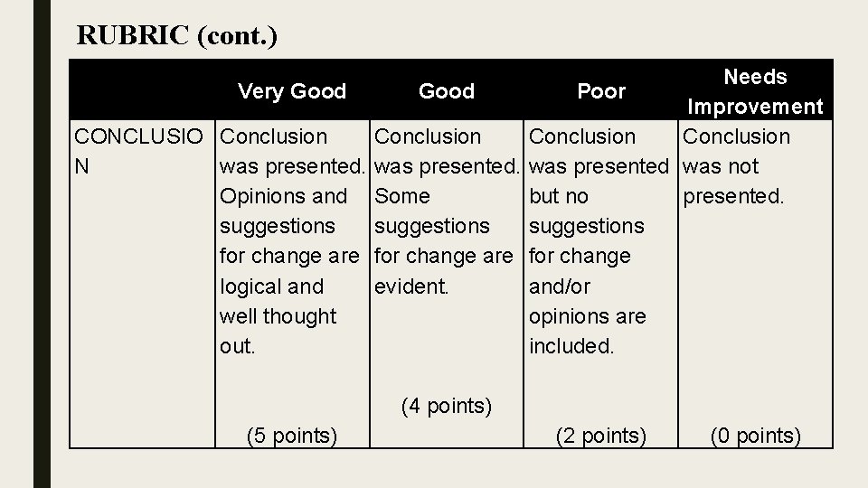
Task: Click the "(0 points)" score text
Action: coord(756,436)
